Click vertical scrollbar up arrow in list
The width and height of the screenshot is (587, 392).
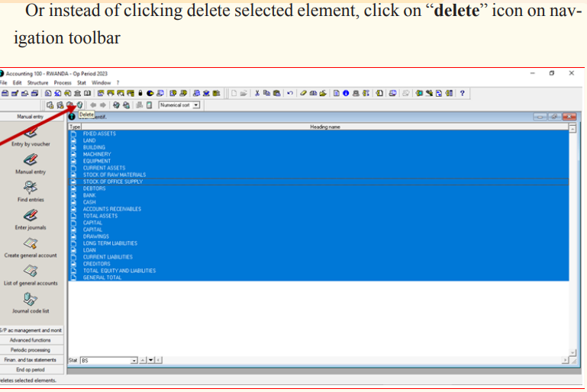pyautogui.click(x=572, y=129)
